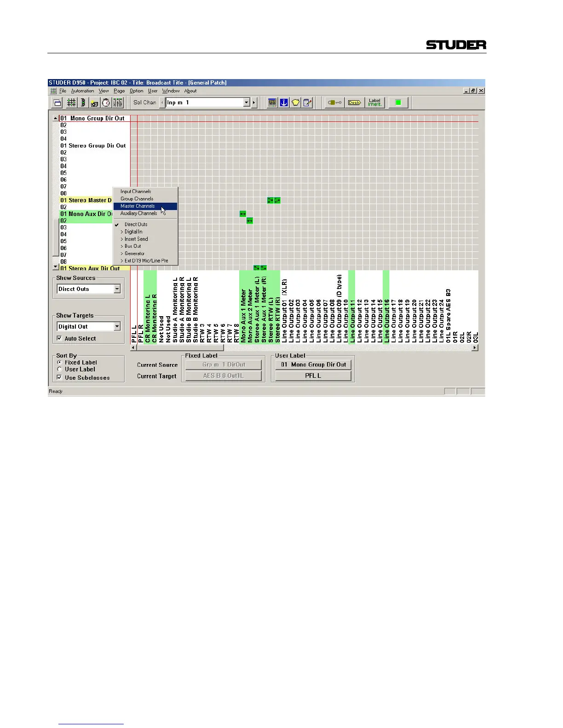Click Fixed Label button Grp m 1 DirOut
The image size is (563, 728).
point(224,365)
